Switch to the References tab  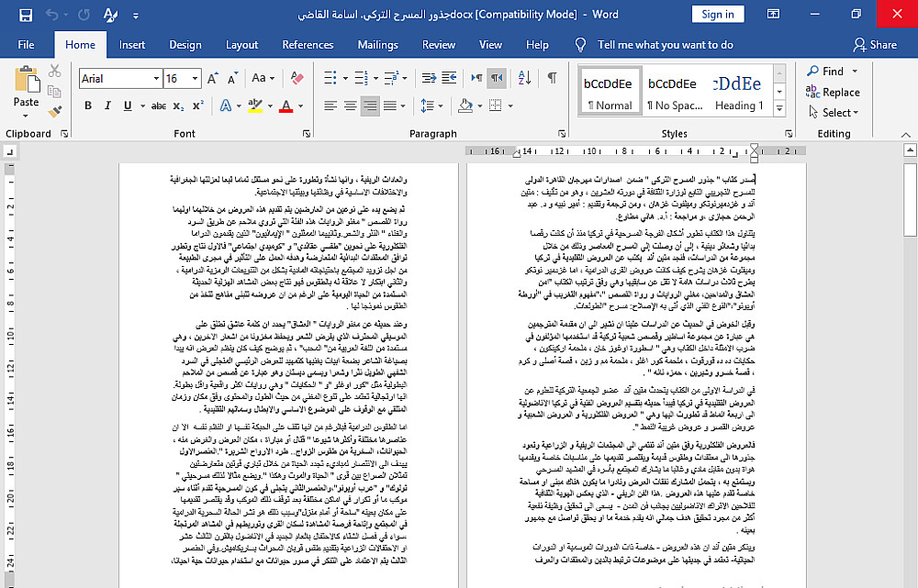[308, 44]
